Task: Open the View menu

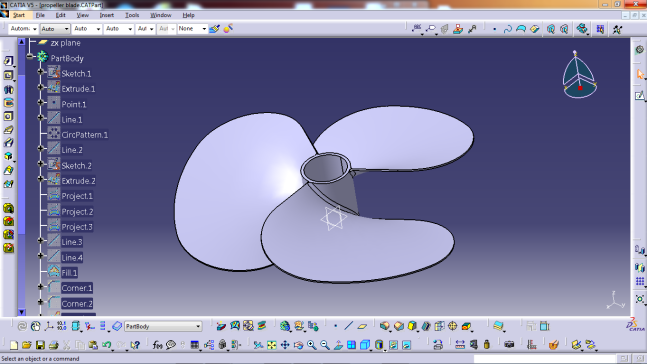Action: (83, 15)
